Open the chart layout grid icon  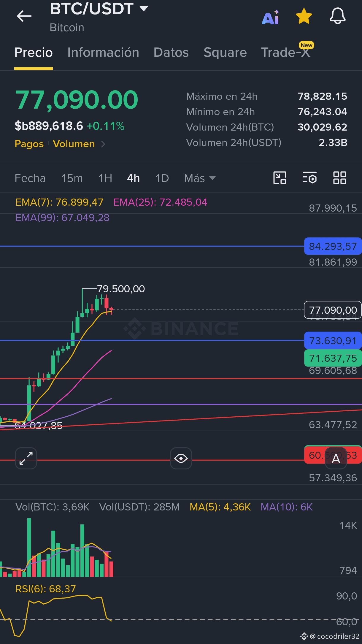[339, 178]
